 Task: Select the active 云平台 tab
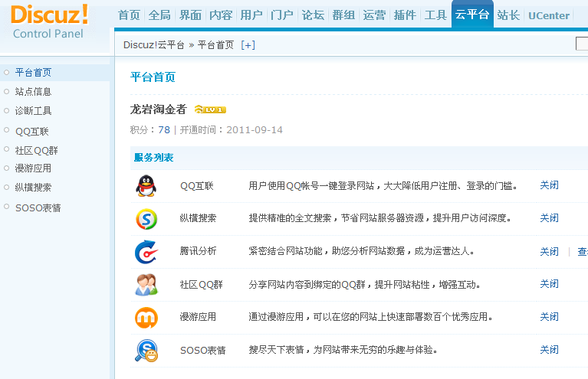[x=472, y=15]
